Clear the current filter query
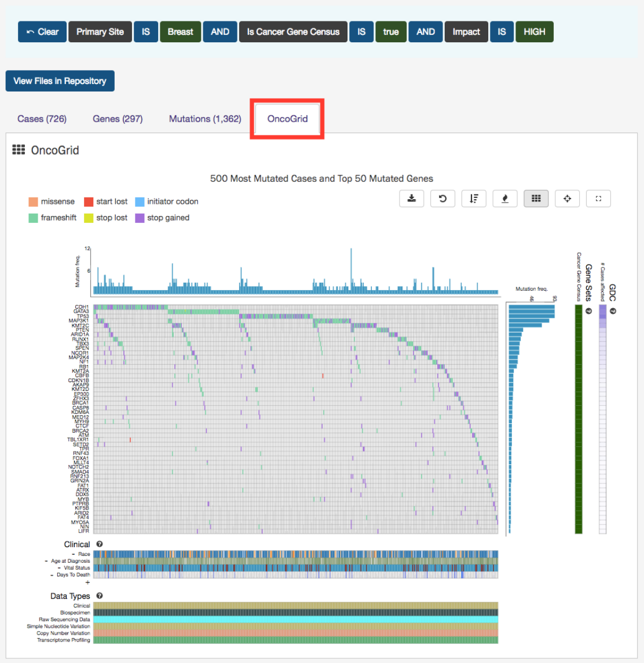This screenshot has width=644, height=663. click(42, 32)
